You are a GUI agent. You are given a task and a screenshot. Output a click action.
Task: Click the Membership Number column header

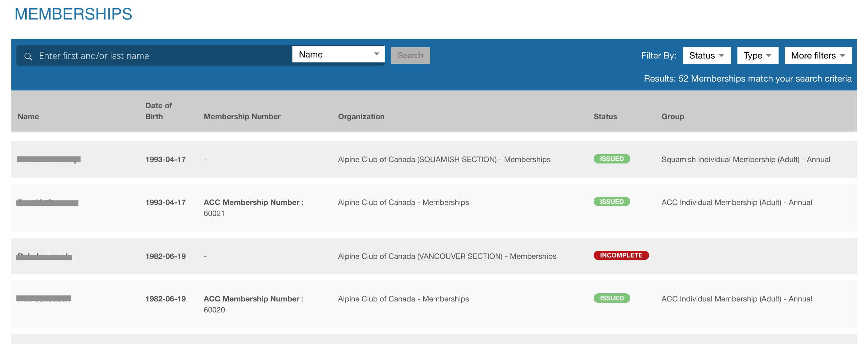[242, 116]
